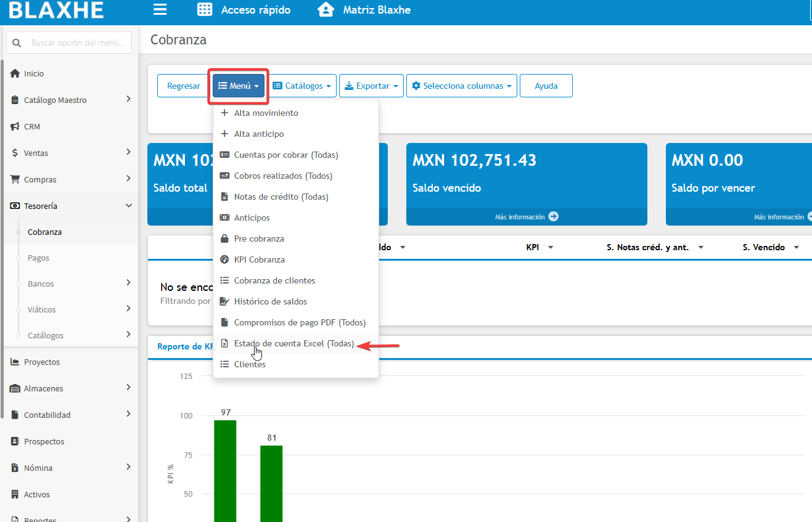Screen dimensions: 812x522
Task: Select Estado de cuenta Excel (Todas)
Action: 295,344
